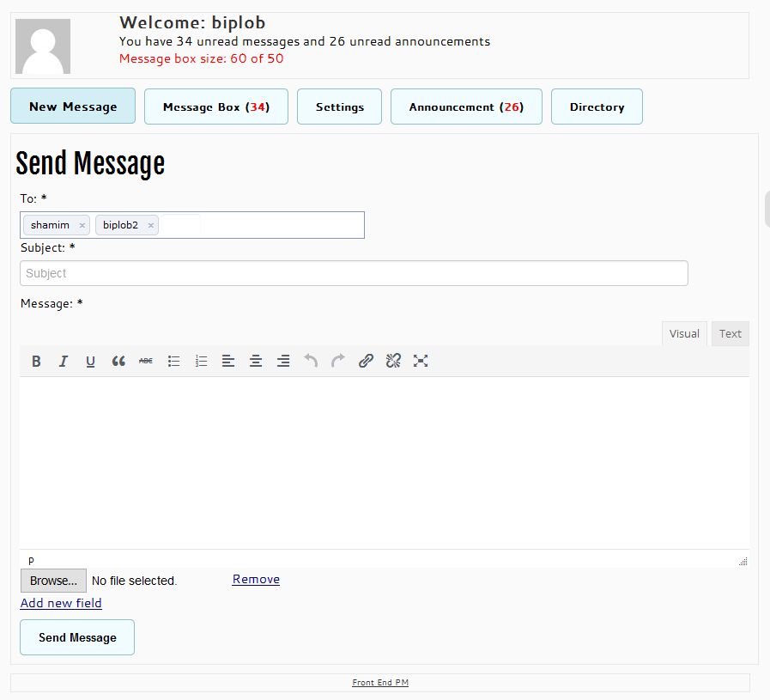
Task: Open the Message Box tab
Action: pyautogui.click(x=215, y=107)
